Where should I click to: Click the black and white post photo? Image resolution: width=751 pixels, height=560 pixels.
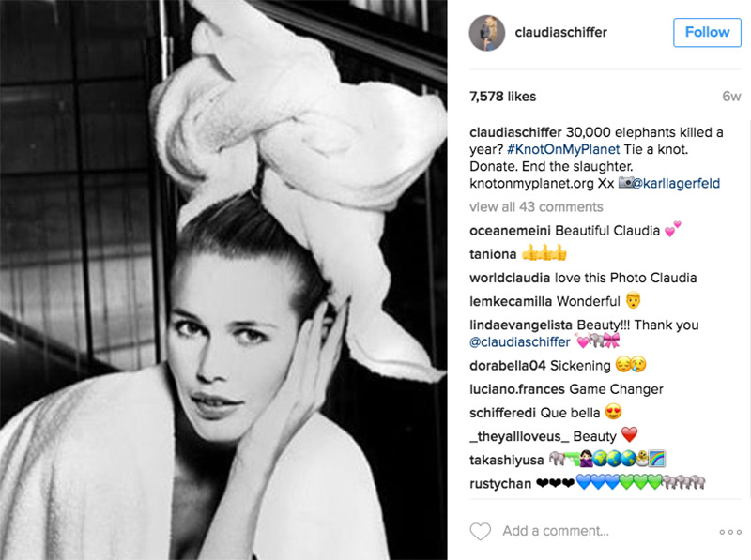[223, 280]
